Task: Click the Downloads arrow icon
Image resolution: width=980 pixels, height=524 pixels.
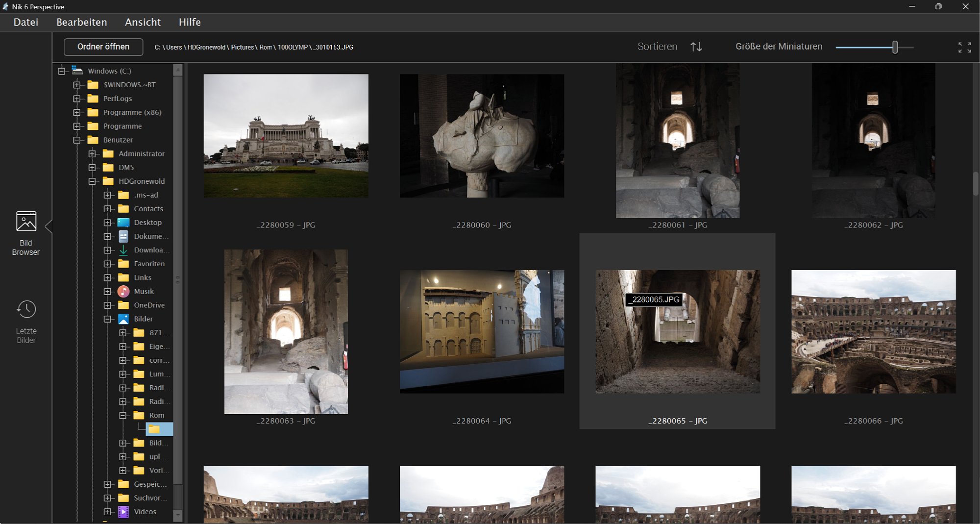Action: [123, 250]
